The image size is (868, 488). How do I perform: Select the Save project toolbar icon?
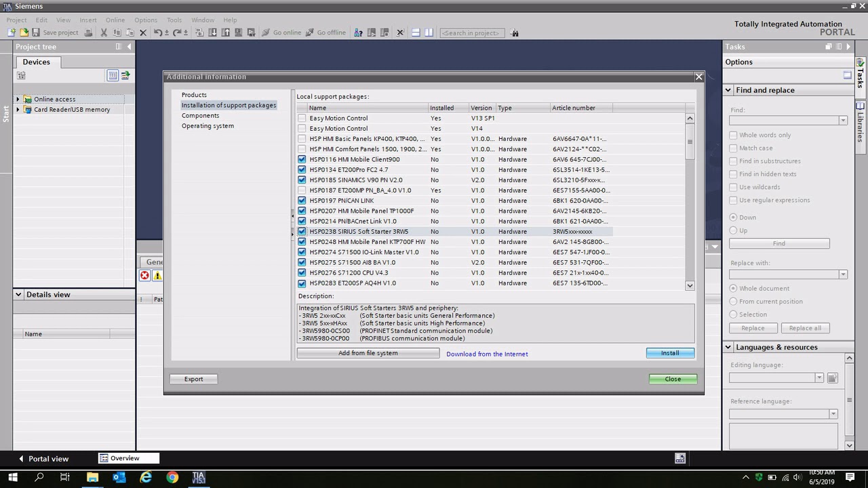tap(35, 32)
